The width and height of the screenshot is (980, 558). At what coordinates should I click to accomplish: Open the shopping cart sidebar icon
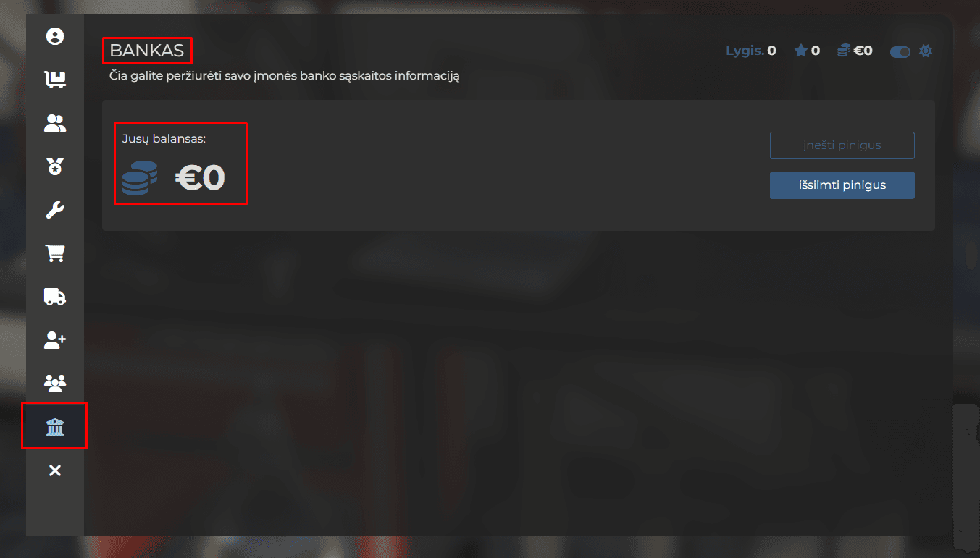point(55,253)
